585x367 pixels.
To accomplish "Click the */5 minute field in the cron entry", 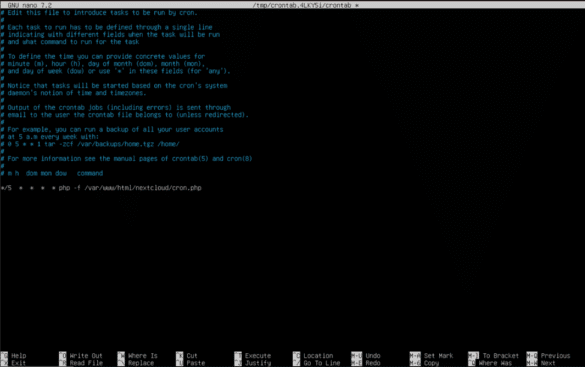I will pos(6,188).
